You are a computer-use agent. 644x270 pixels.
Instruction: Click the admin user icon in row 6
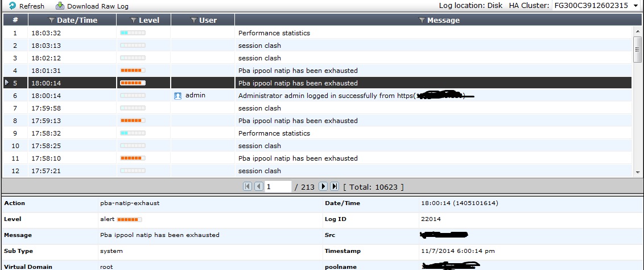tap(177, 96)
